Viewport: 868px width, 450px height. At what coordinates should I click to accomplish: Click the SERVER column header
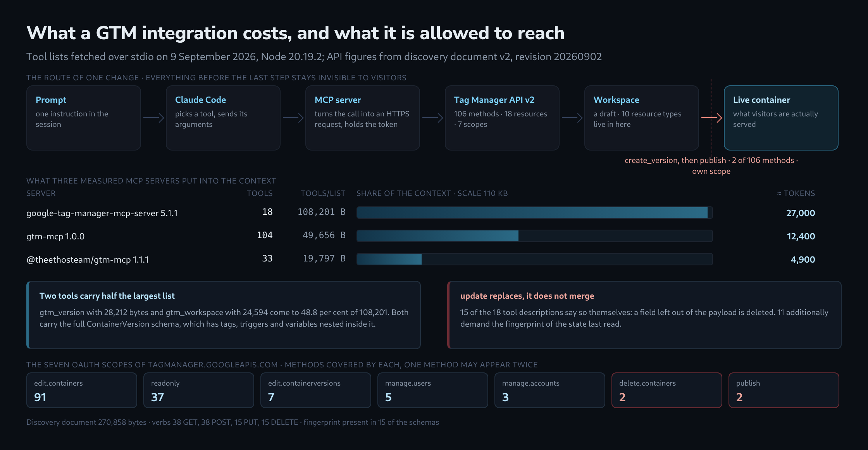(x=41, y=193)
